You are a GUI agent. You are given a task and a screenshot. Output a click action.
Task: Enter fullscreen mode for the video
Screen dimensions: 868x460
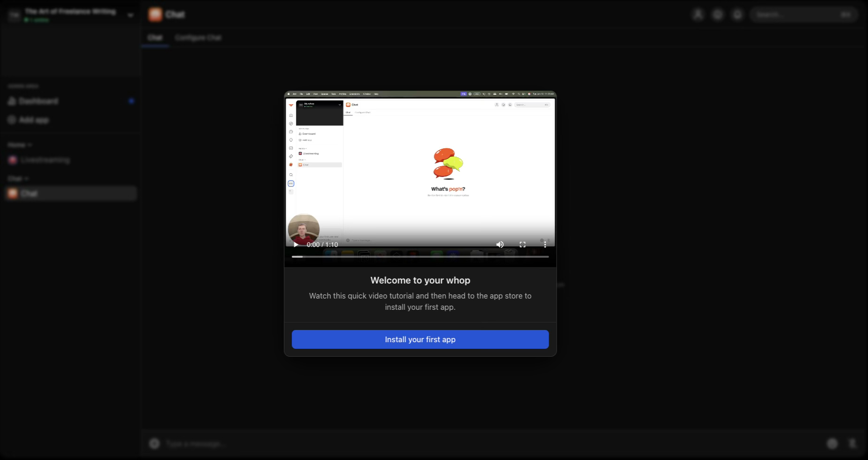point(522,245)
